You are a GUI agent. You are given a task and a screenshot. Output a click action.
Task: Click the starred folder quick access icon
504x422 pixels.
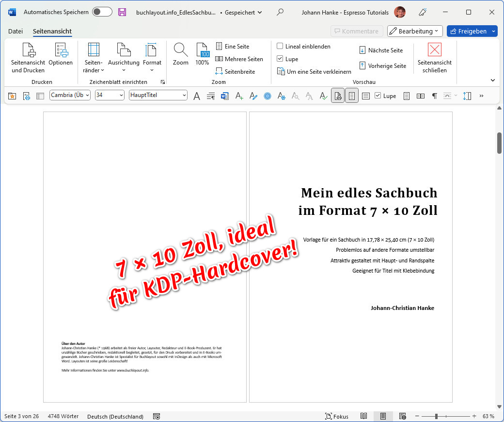pyautogui.click(x=12, y=96)
